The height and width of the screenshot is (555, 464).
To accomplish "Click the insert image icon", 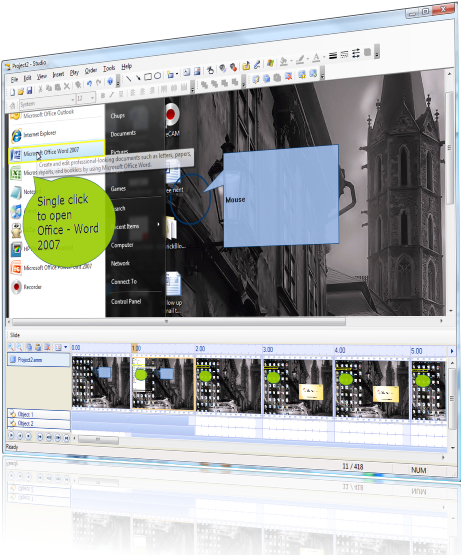I will [197, 71].
